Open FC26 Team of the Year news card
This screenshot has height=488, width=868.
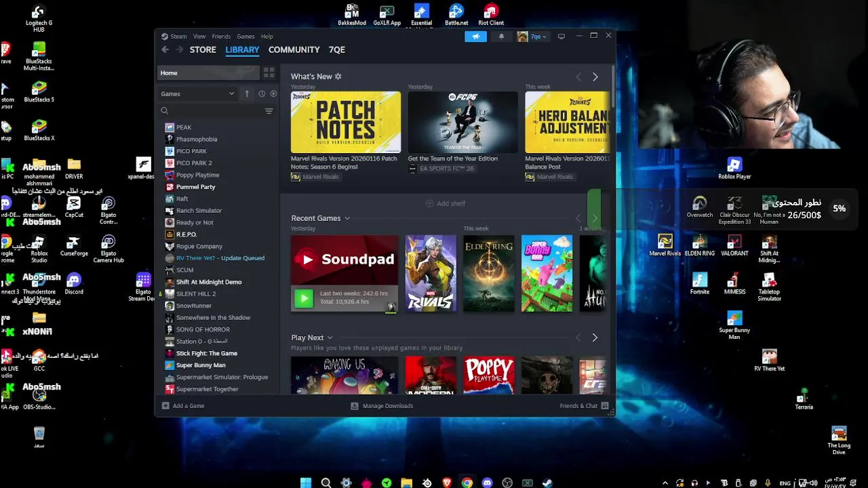462,122
